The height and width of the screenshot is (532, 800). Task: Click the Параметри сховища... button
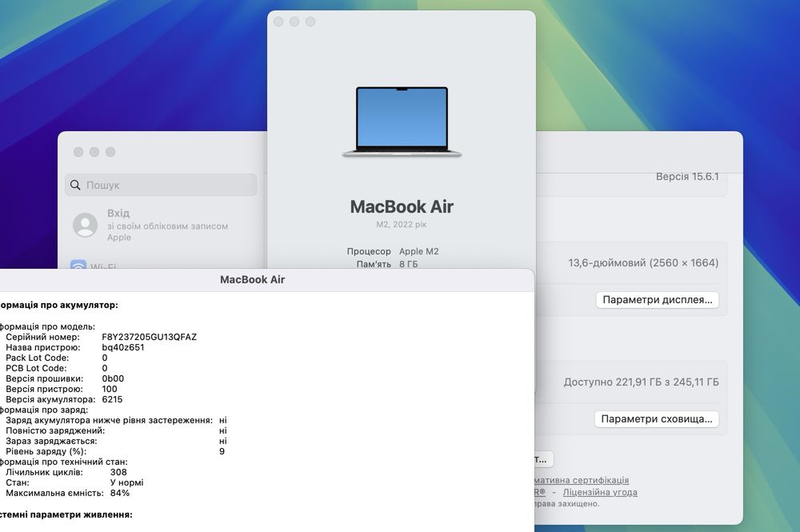656,419
